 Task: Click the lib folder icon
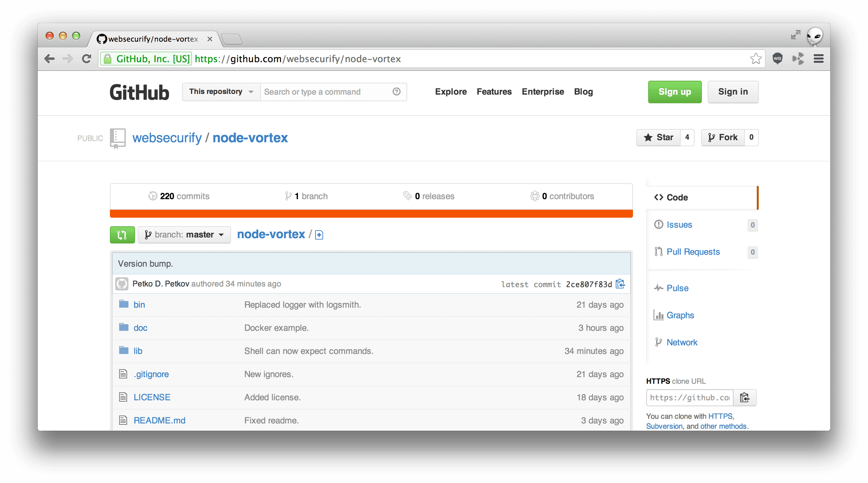click(x=124, y=350)
